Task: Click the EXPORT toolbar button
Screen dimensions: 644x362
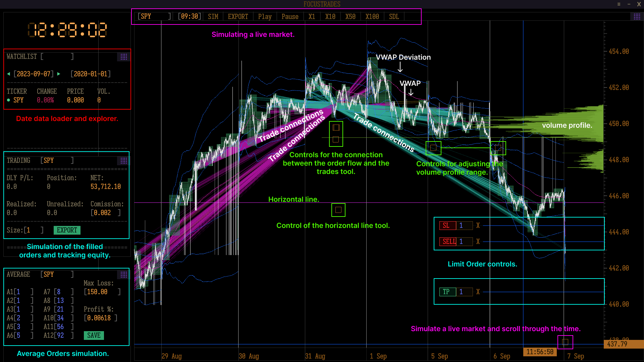Action: [x=238, y=16]
